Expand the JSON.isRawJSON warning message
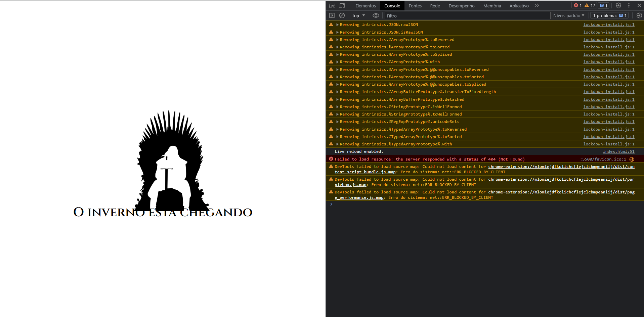This screenshot has height=317, width=644. (x=337, y=32)
